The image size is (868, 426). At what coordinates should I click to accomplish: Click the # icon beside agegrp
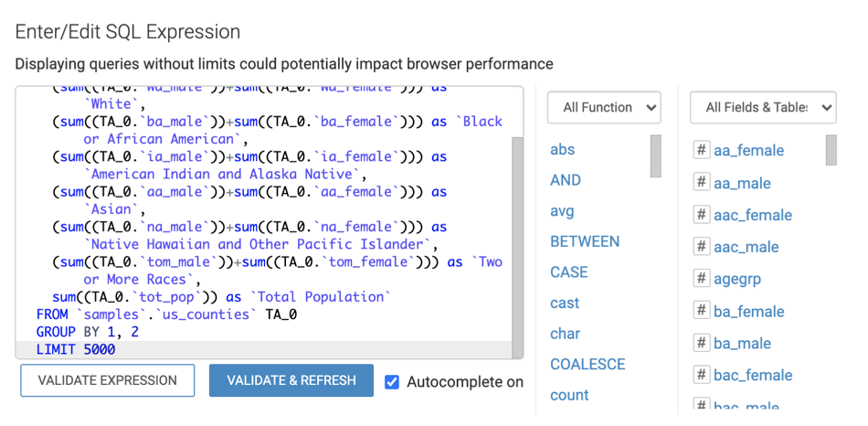pos(702,279)
